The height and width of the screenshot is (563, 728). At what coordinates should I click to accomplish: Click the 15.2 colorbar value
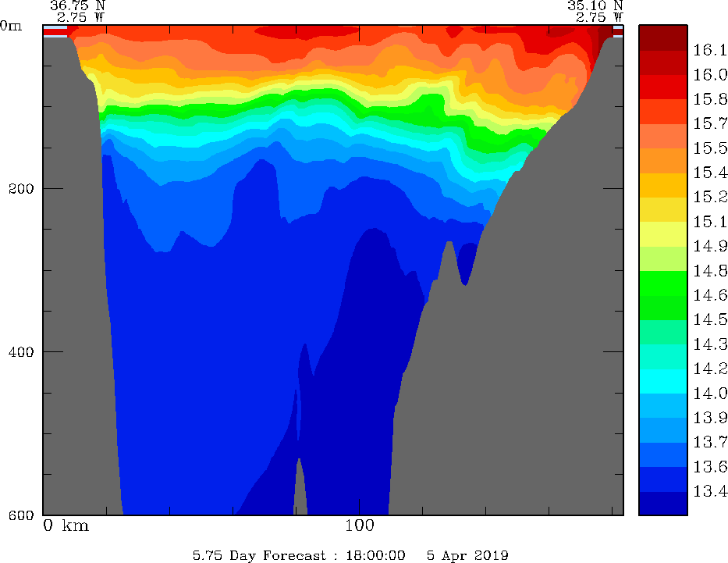click(710, 198)
